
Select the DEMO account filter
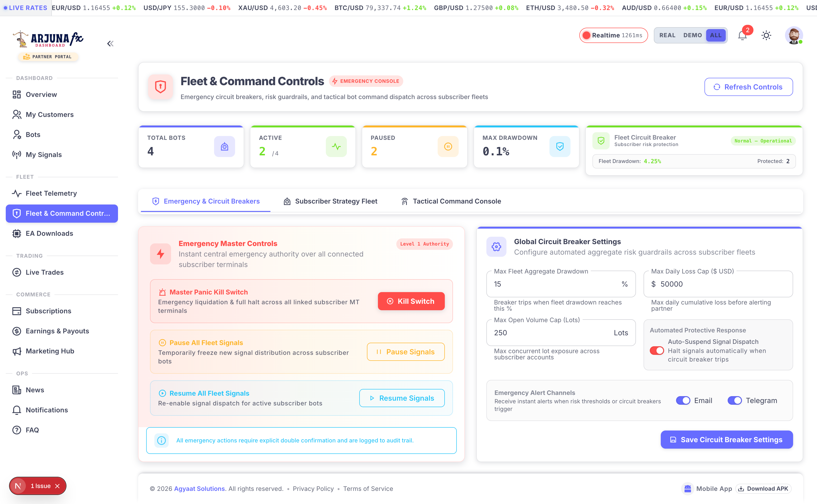[x=692, y=35]
